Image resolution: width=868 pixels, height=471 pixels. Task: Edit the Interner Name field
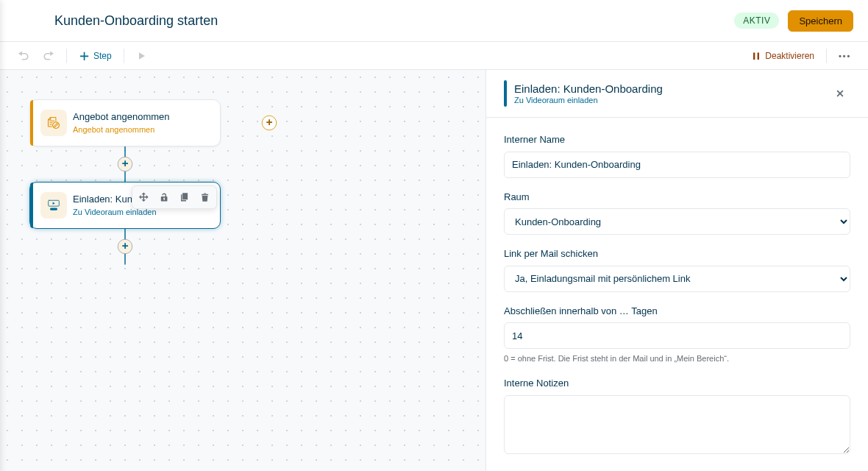coord(677,165)
